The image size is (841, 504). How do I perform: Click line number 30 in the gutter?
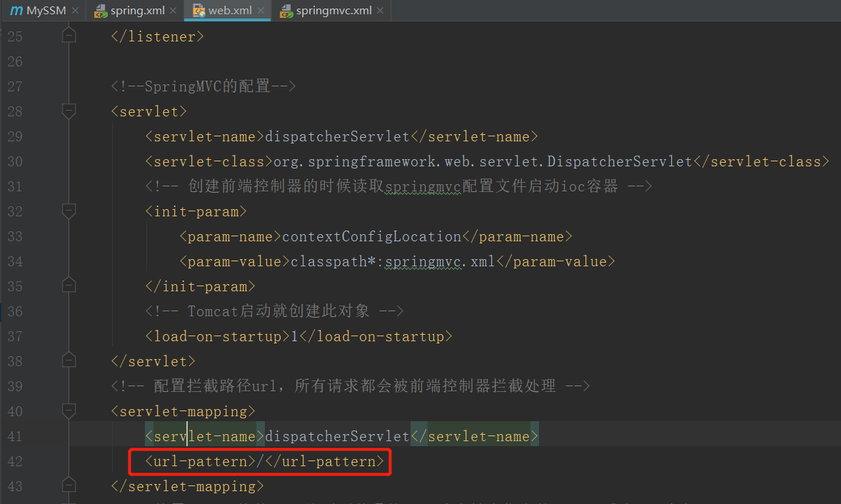click(x=15, y=161)
